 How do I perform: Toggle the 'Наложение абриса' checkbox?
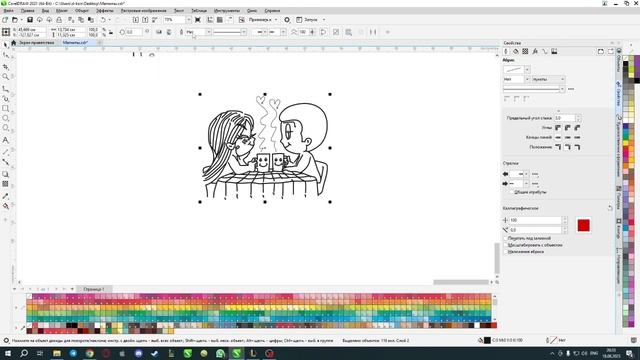click(505, 252)
